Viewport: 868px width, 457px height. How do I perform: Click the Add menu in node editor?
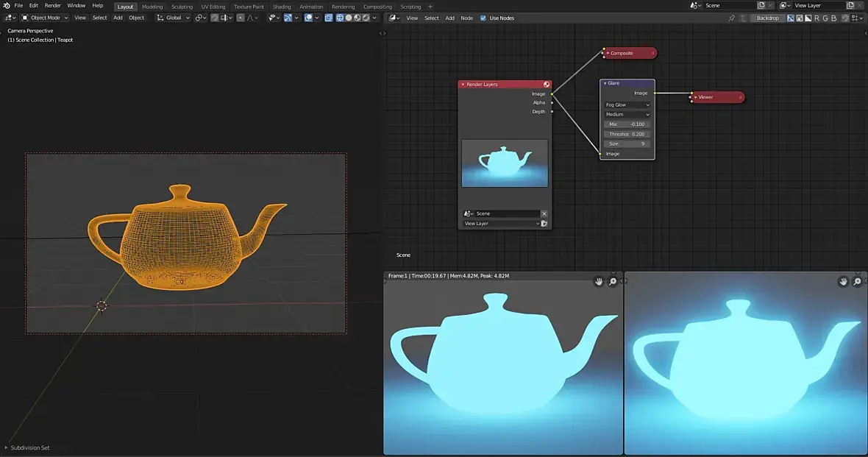449,18
